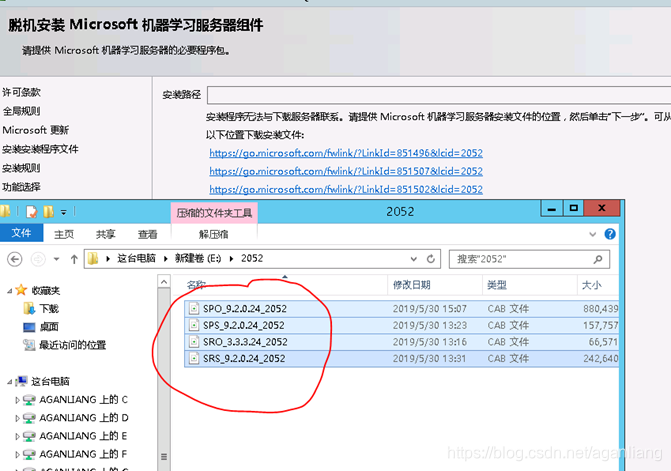Open the 2019/5/30 15:07 date cell
This screenshot has height=471, width=671.
[x=430, y=308]
